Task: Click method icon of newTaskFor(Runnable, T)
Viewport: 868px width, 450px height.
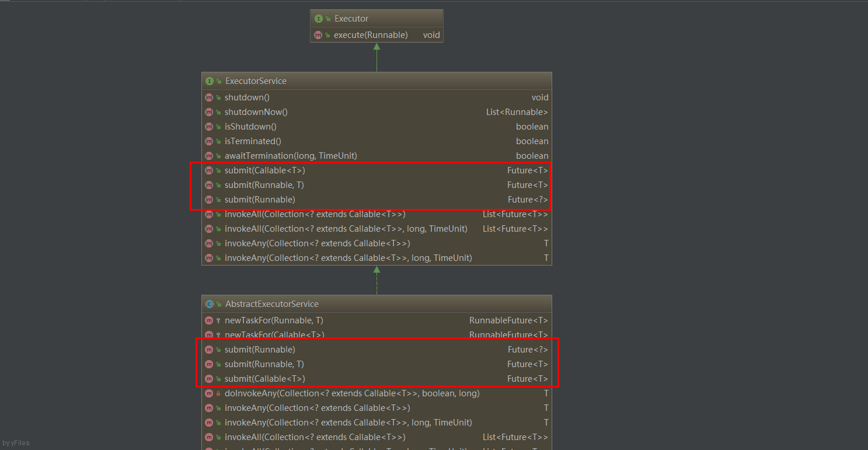Action: (x=209, y=320)
